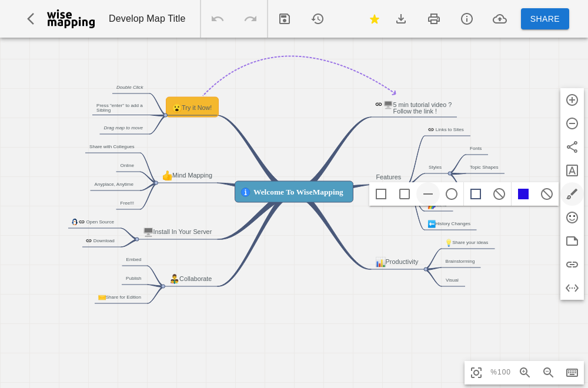Collapse the 'Styles' branch node
588x388 pixels.
[450, 173]
